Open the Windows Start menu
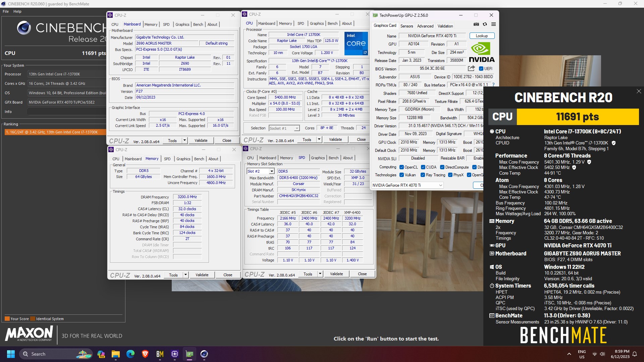 click(x=11, y=354)
